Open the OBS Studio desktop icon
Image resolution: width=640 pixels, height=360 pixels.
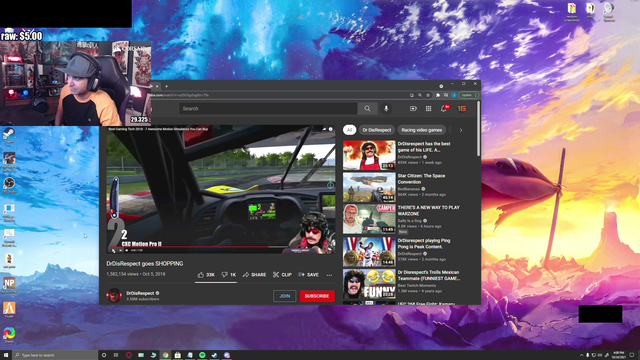pyautogui.click(x=9, y=185)
